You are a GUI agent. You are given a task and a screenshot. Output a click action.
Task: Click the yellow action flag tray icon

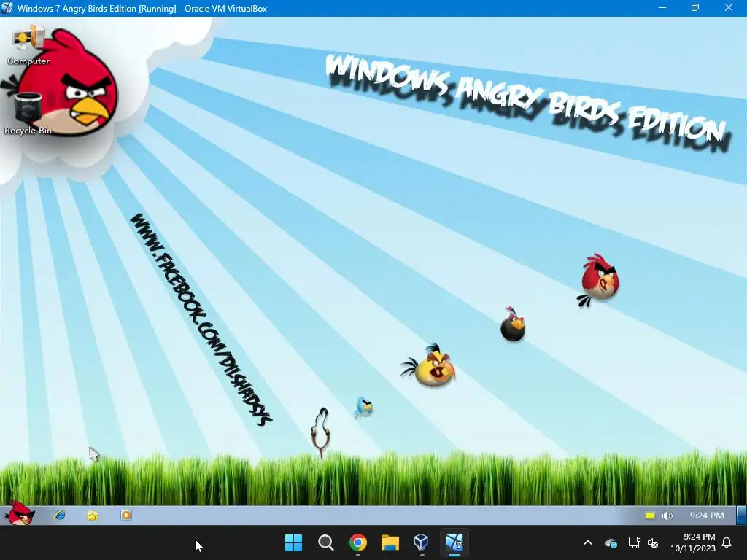(650, 516)
